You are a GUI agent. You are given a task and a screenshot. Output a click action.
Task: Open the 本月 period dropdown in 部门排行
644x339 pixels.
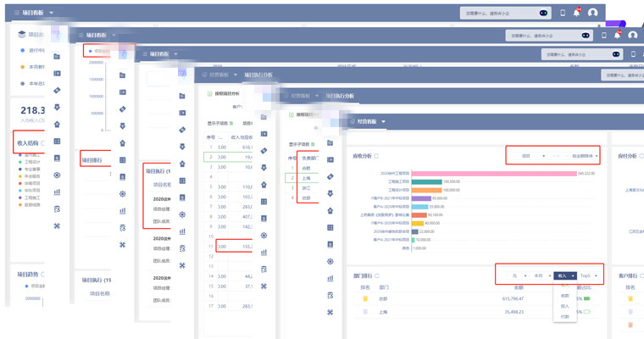click(540, 275)
